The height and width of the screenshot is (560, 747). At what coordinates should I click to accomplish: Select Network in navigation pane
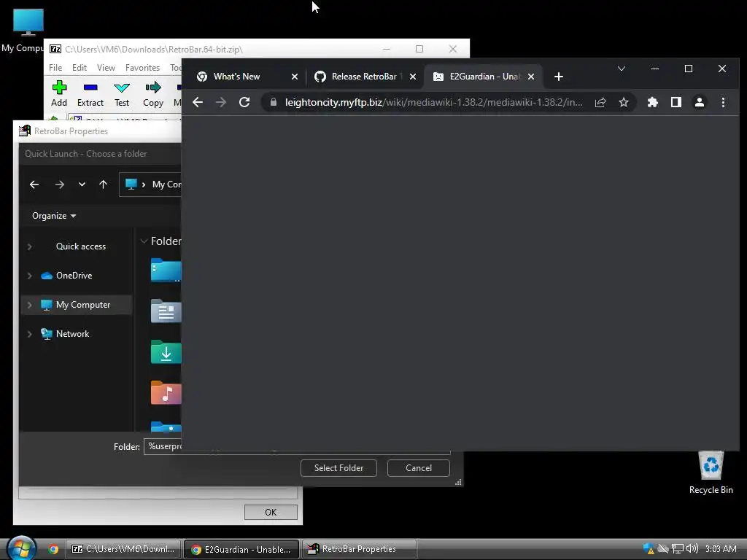coord(72,334)
